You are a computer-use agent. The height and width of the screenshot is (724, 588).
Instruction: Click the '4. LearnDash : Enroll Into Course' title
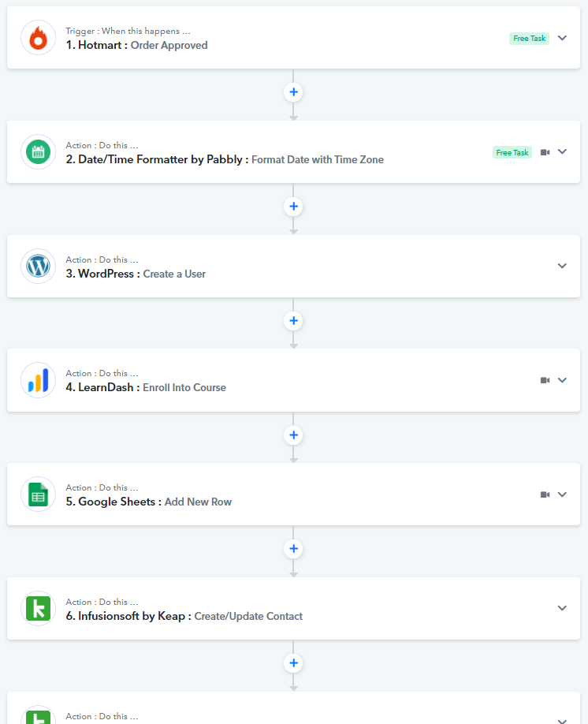[x=146, y=387]
